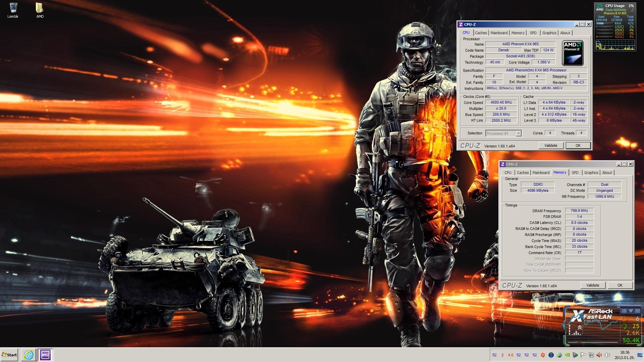
Task: Click Validate in upper CPU-Z window
Action: click(x=551, y=145)
